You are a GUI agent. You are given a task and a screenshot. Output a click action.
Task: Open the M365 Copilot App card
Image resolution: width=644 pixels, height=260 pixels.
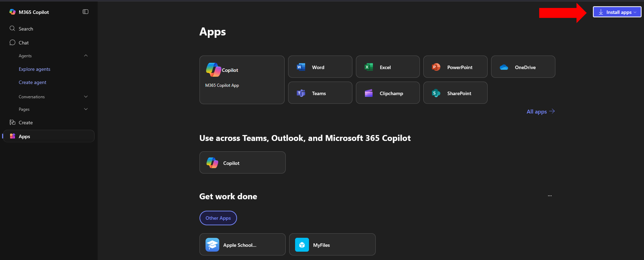242,80
